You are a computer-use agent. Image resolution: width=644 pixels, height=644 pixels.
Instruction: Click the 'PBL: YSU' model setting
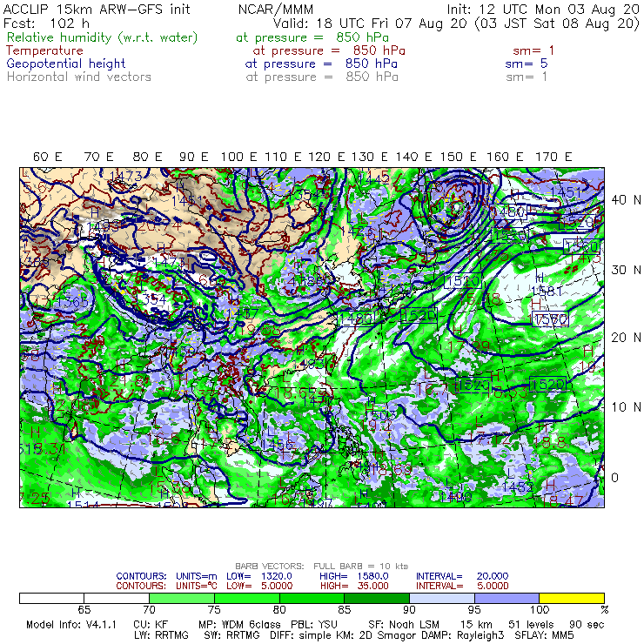point(314,625)
